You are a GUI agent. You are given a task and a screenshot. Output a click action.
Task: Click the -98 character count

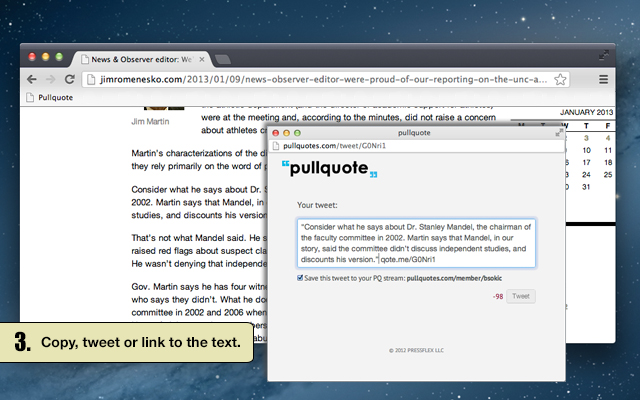pos(498,297)
